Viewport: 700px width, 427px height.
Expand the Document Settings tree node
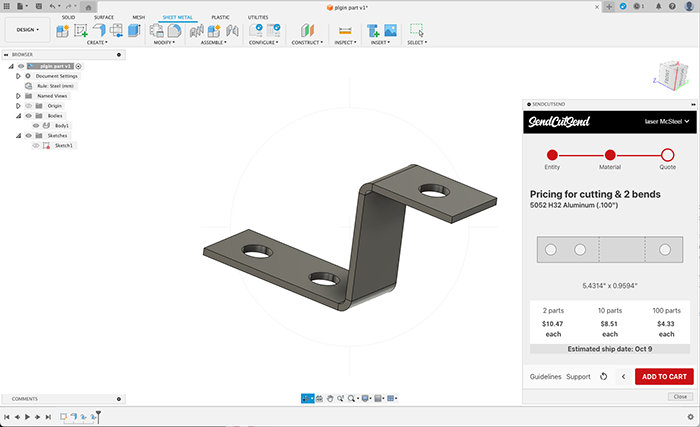coord(19,76)
